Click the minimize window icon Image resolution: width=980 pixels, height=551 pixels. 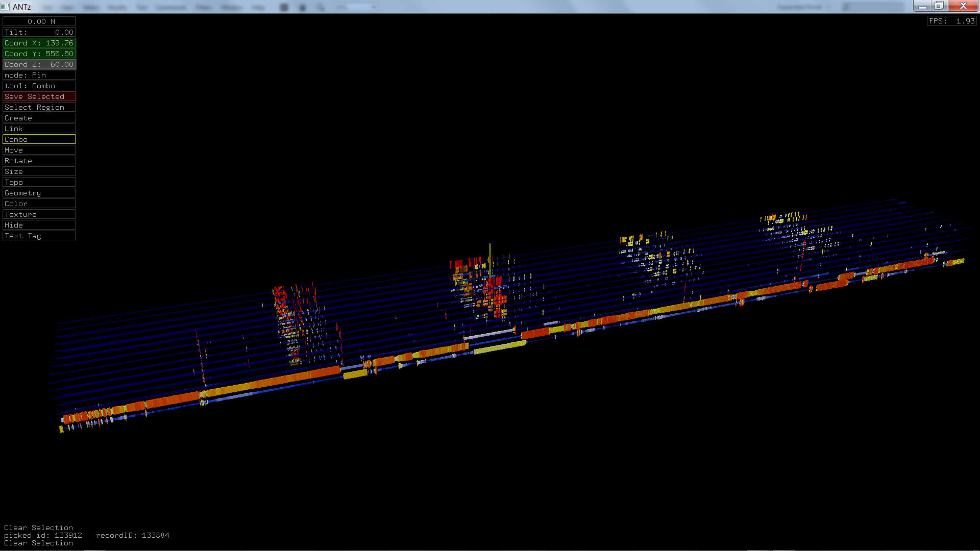pyautogui.click(x=922, y=6)
